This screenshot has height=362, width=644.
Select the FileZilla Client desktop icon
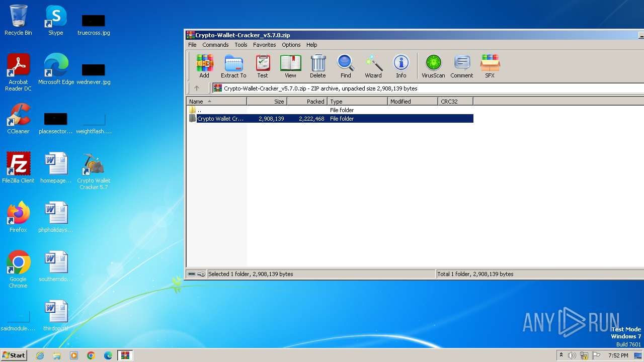[18, 168]
